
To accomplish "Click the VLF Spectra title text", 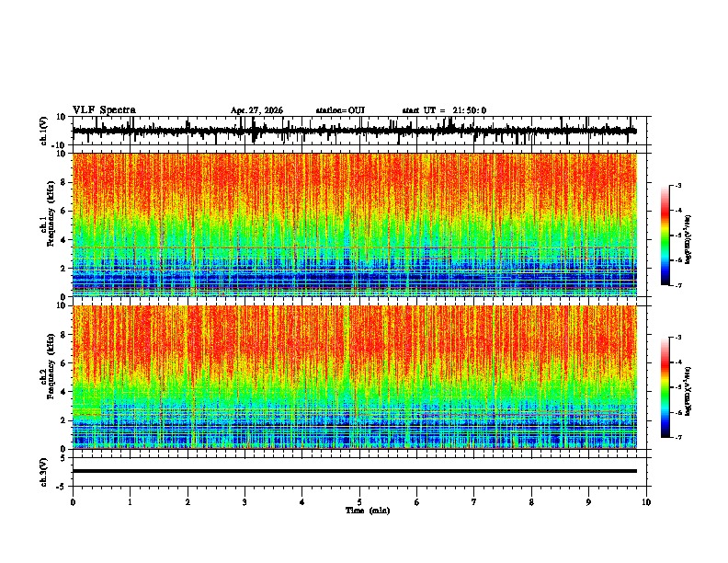I will coord(104,110).
